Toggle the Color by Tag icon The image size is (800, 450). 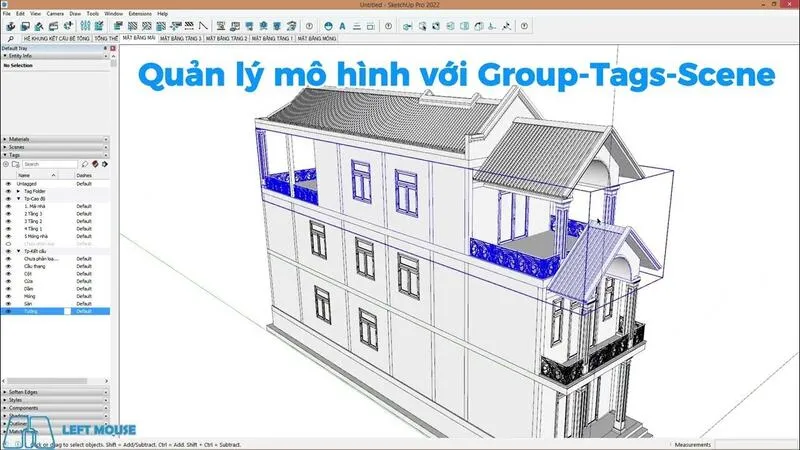coord(95,164)
